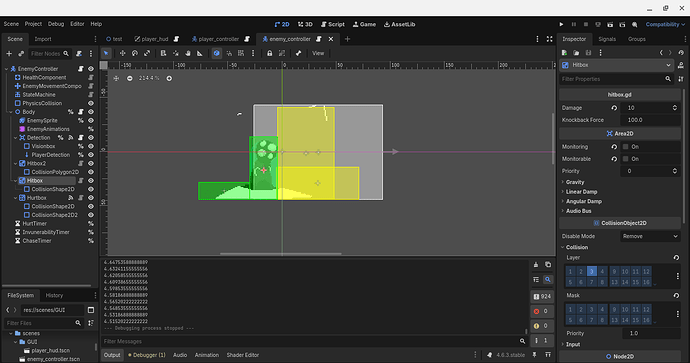This screenshot has height=363, width=690.
Task: Open script attached to EnemyController
Action: [81, 69]
